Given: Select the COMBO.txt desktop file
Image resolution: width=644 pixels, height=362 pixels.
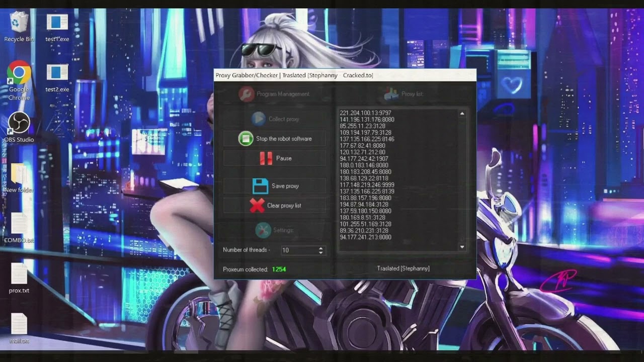Looking at the screenshot, I should (19, 228).
